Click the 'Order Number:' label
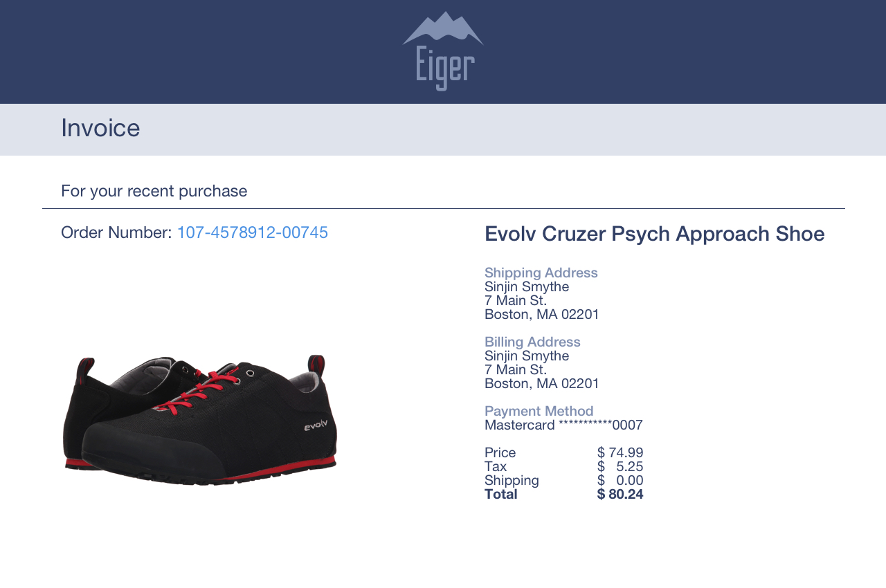 tap(116, 232)
